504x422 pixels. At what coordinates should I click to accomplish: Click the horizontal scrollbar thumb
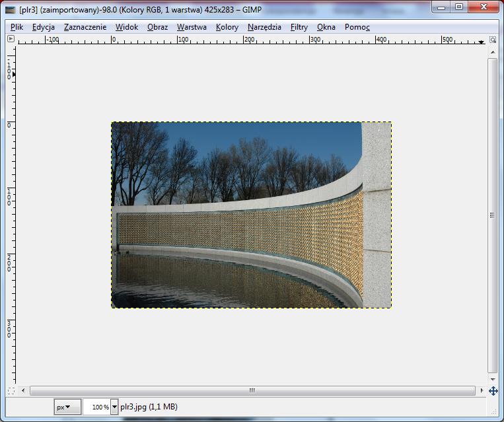[252, 391]
